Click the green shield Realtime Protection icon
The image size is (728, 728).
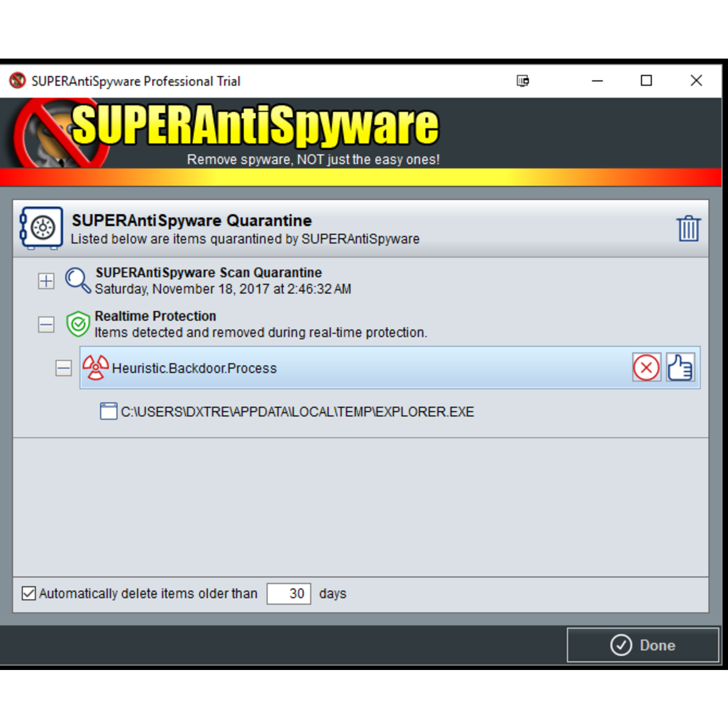[78, 324]
